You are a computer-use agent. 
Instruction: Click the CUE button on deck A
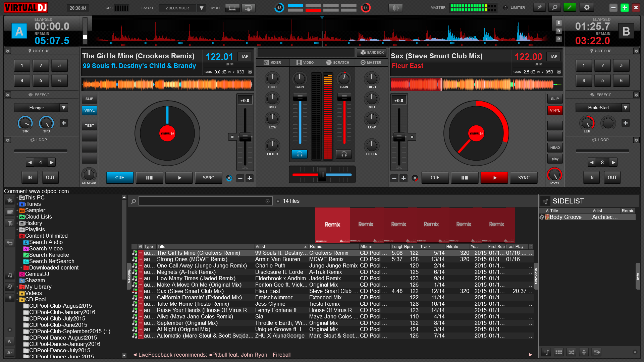coord(119,178)
